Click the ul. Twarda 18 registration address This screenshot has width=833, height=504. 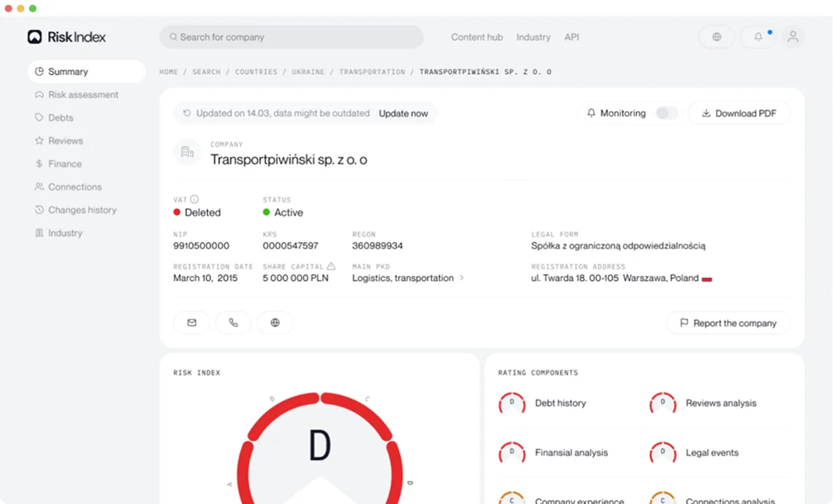(615, 278)
